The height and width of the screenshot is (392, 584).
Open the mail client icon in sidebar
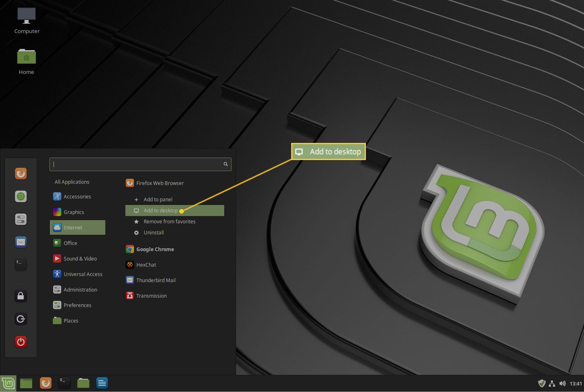[x=21, y=242]
